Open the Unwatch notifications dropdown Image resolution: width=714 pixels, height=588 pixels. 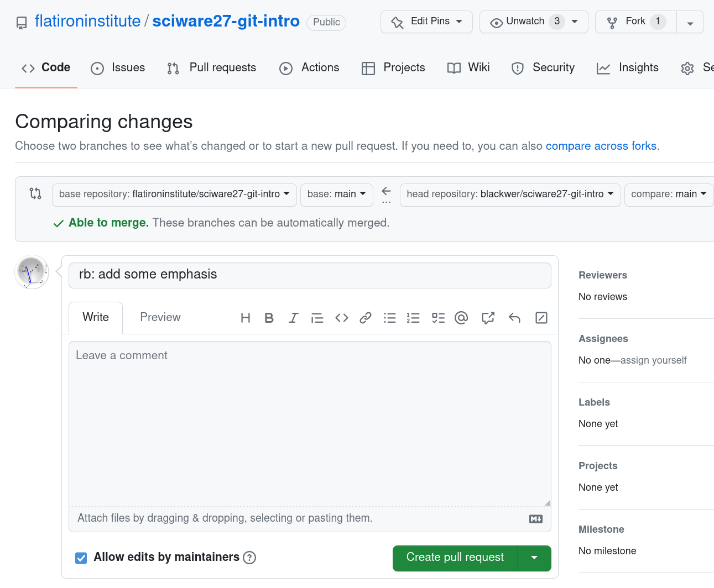click(x=534, y=22)
